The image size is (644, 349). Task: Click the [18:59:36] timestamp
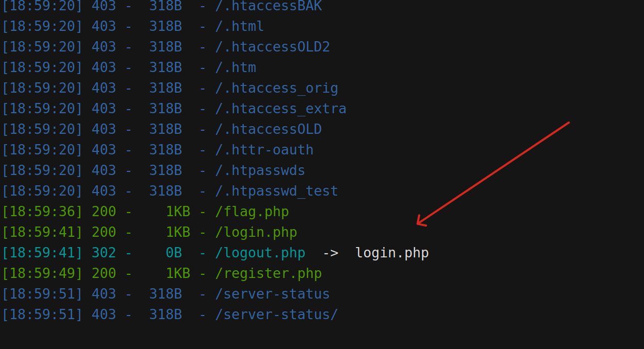tap(42, 212)
